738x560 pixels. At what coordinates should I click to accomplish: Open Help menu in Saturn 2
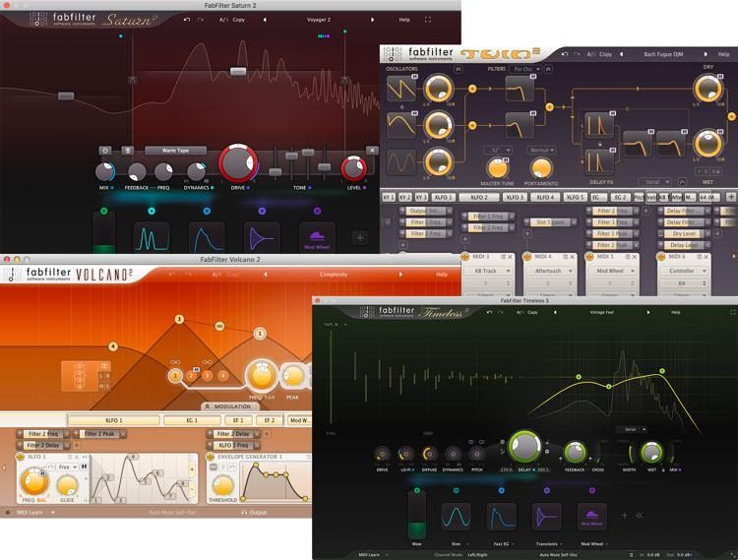point(404,20)
